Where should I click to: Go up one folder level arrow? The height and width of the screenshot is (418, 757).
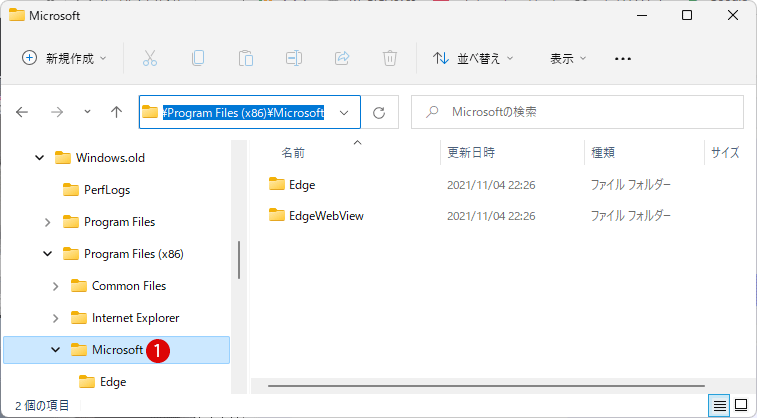[116, 112]
